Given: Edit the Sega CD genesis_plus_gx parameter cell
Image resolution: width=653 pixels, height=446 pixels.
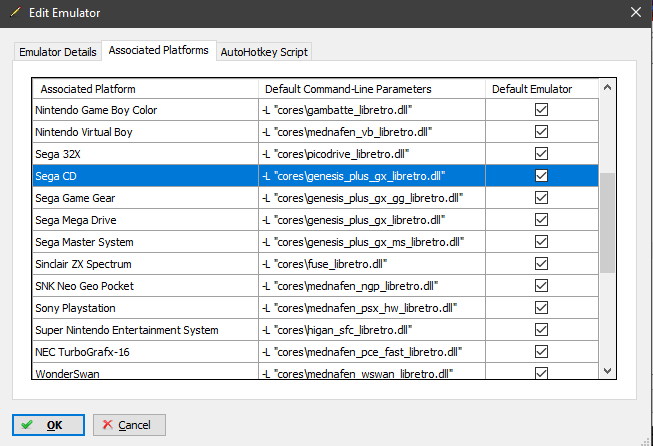Looking at the screenshot, I should tap(372, 176).
